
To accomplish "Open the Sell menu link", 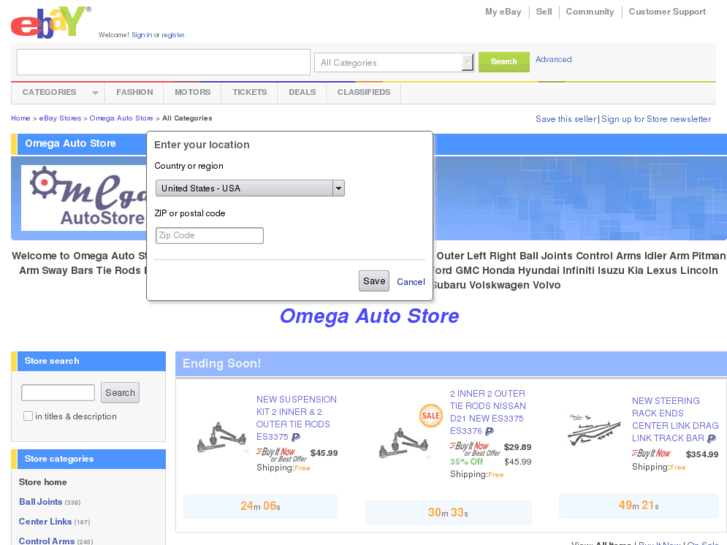I will pyautogui.click(x=544, y=12).
